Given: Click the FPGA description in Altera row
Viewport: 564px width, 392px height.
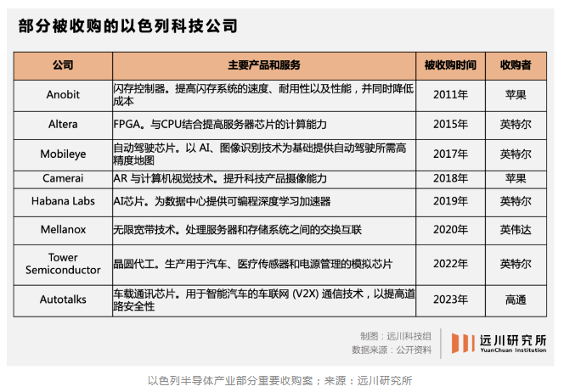Looking at the screenshot, I should click(x=264, y=125).
